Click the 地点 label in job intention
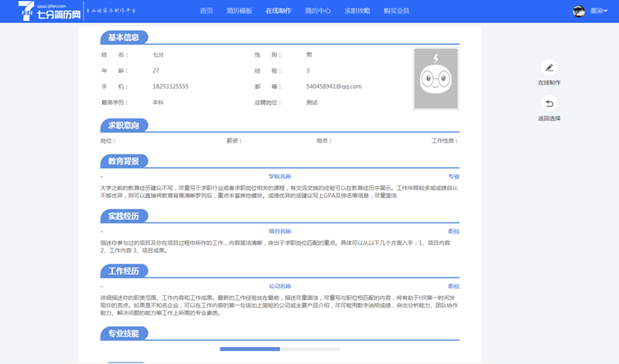The height and width of the screenshot is (364, 619). coord(323,141)
